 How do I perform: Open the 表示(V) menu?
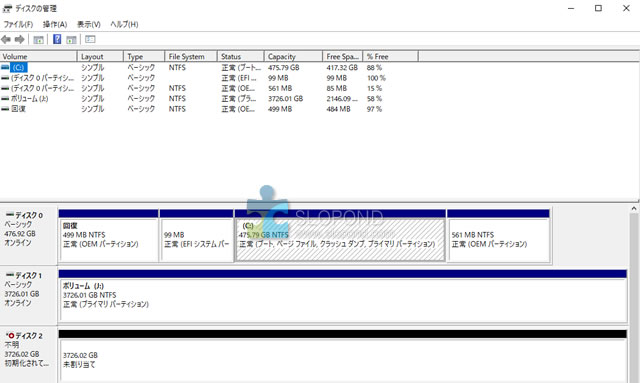click(89, 24)
